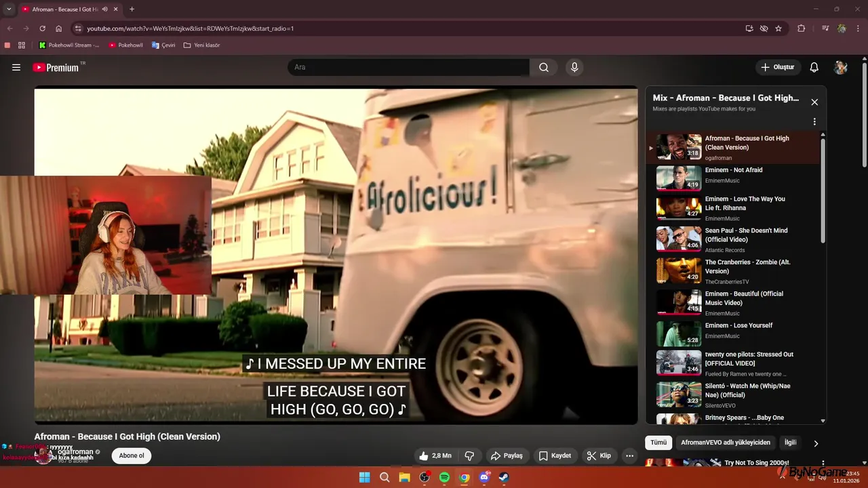This screenshot has height=488, width=868.
Task: Select the İlgili filter chip
Action: (x=790, y=443)
